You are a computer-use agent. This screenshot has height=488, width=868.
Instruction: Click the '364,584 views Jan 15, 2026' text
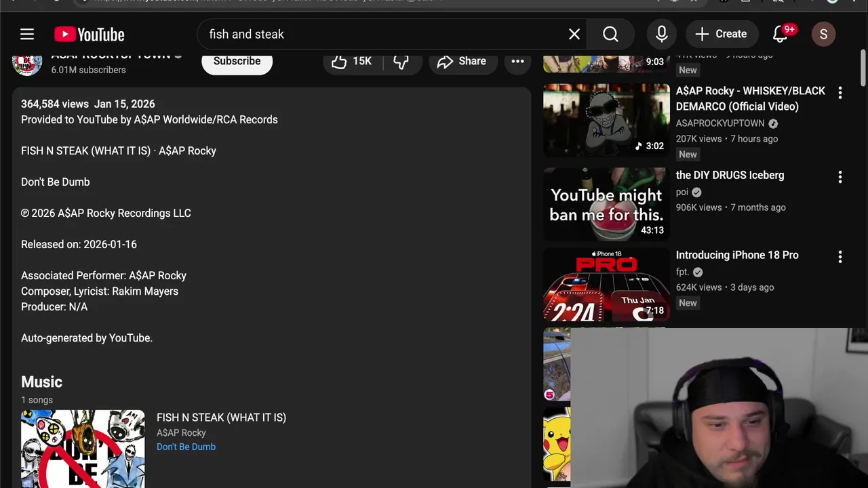click(88, 104)
